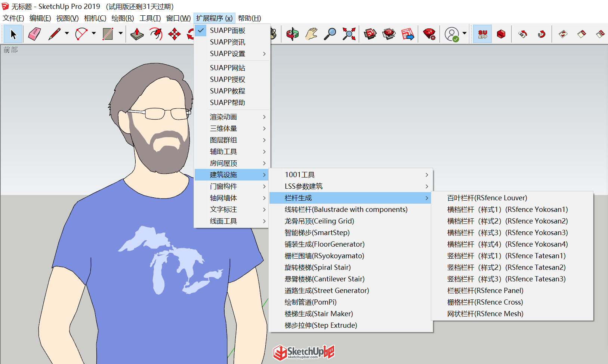Choose 竖档栏杆 (样式2) RSfence Tatesan2
Viewport: 608px width, 364px height.
coord(512,267)
